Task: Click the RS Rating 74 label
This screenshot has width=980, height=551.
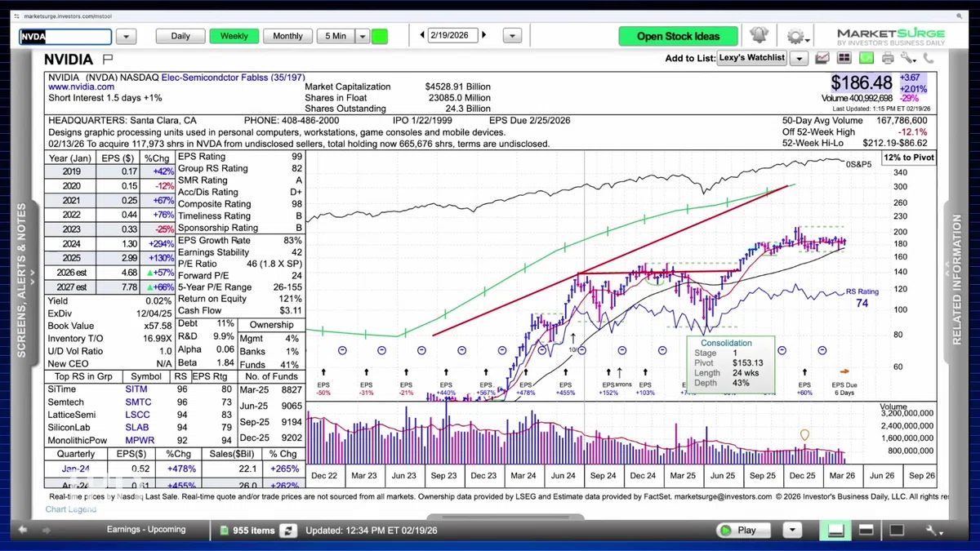Action: click(x=862, y=297)
